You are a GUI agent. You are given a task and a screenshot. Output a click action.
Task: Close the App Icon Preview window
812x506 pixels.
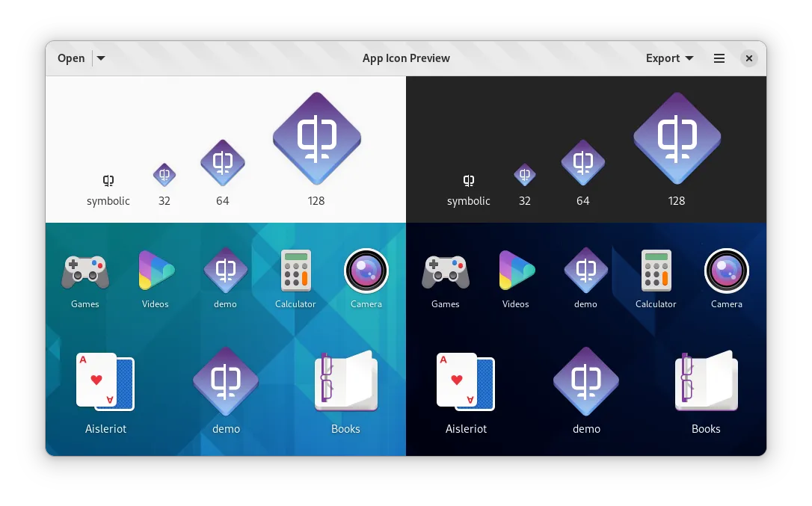pyautogui.click(x=749, y=58)
